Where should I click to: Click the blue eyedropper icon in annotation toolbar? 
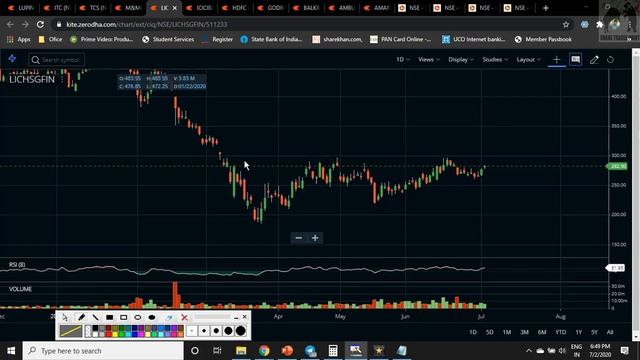pyautogui.click(x=169, y=318)
